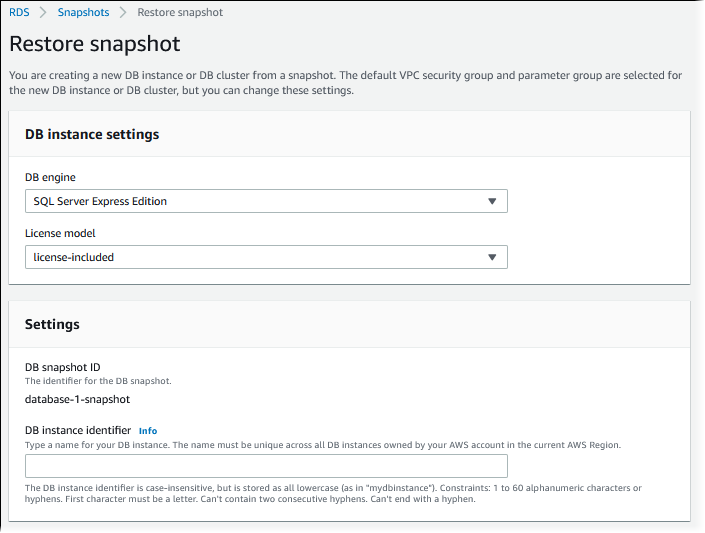Viewport: 705px width, 533px height.
Task: Click the license-included dropdown arrow
Action: pyautogui.click(x=491, y=257)
